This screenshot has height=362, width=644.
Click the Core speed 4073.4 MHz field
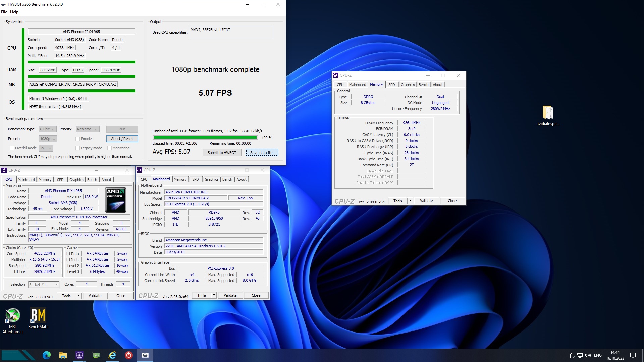tap(65, 48)
